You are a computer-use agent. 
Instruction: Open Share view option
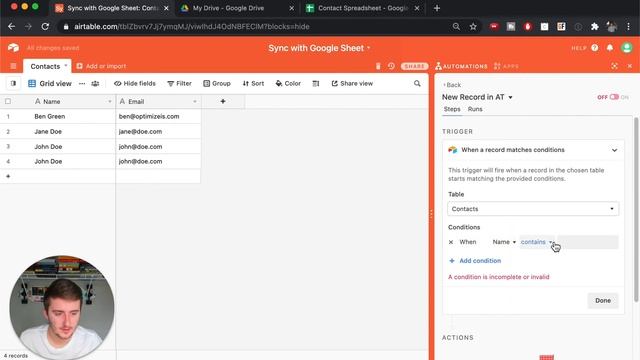[x=352, y=83]
